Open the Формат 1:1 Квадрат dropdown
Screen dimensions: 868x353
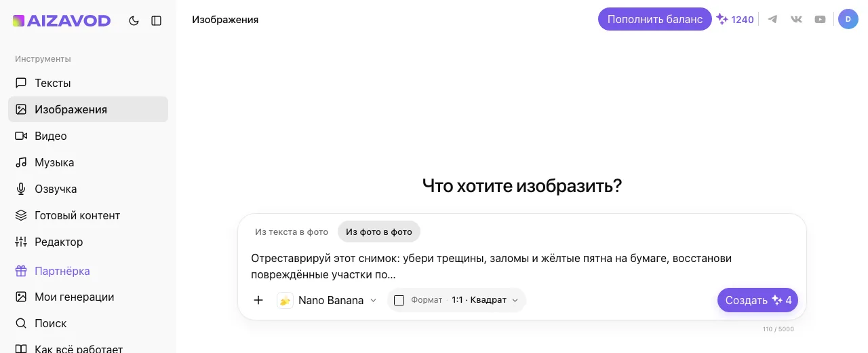456,300
